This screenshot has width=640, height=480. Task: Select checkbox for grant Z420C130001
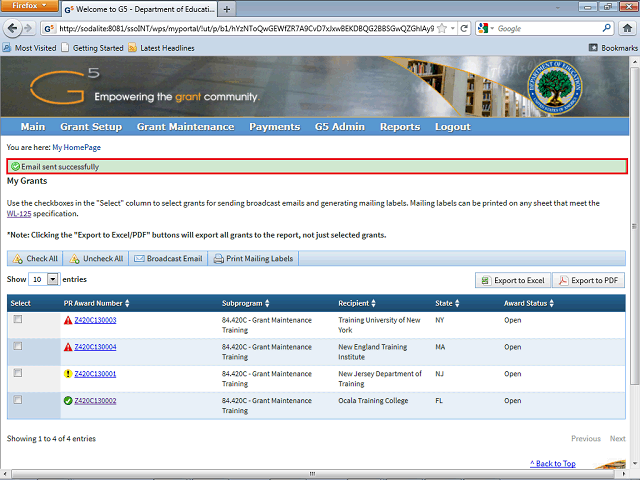click(18, 373)
